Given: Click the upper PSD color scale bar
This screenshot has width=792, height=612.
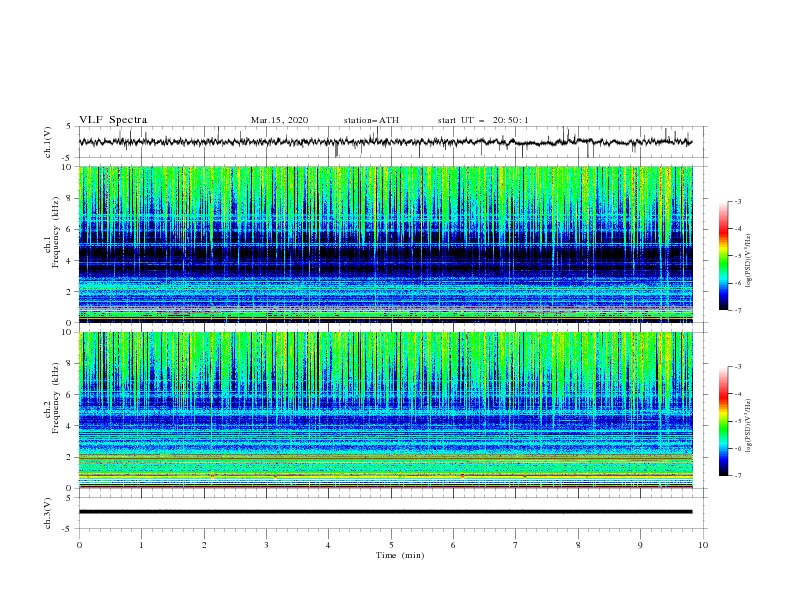Looking at the screenshot, I should pos(723,256).
